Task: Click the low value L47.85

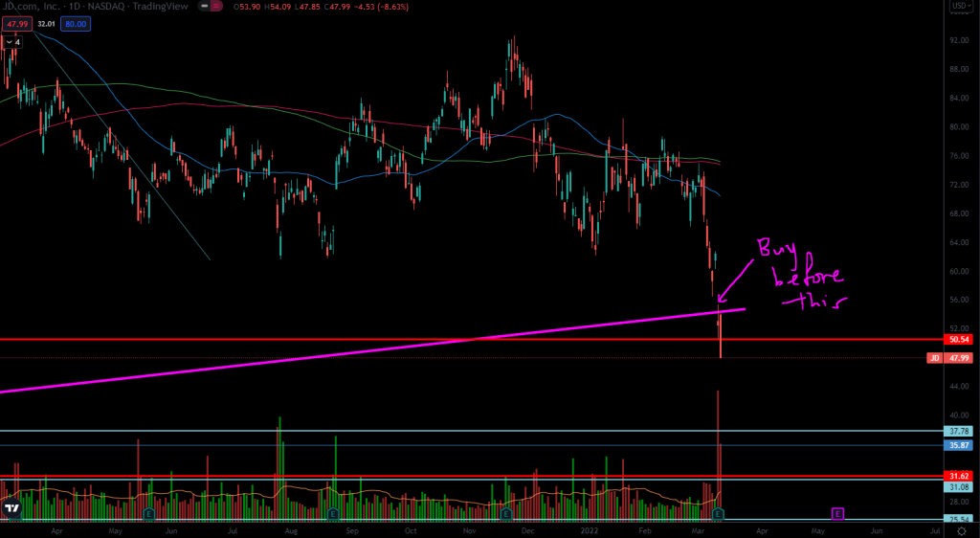Action: click(306, 7)
